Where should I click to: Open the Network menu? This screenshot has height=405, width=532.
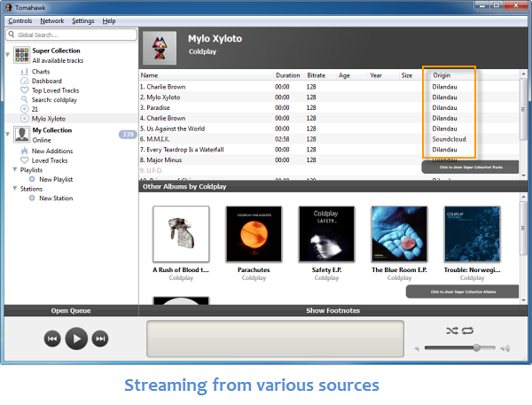[x=52, y=21]
